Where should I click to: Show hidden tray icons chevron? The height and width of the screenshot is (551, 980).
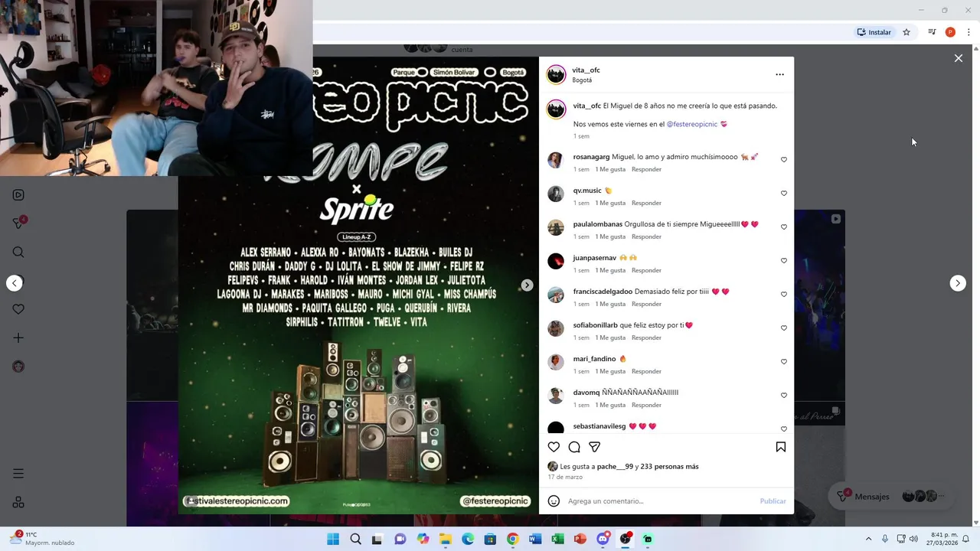click(868, 539)
